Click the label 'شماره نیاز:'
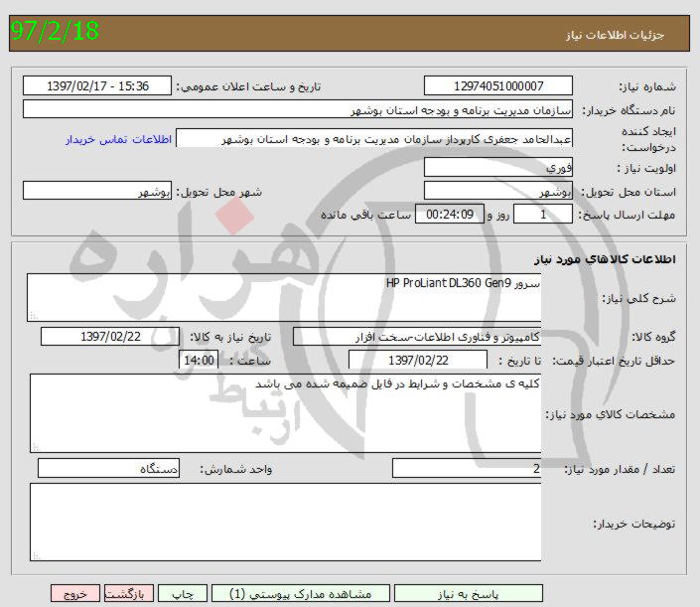This screenshot has height=607, width=700. tap(647, 86)
